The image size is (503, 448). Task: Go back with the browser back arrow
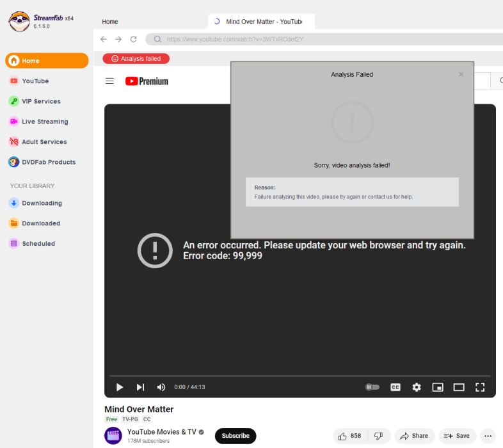tap(103, 39)
